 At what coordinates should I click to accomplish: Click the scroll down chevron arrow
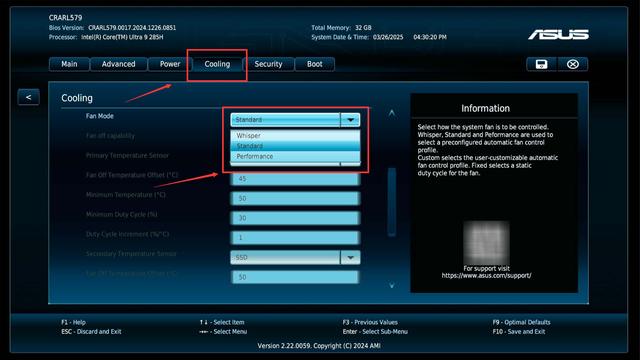391,285
